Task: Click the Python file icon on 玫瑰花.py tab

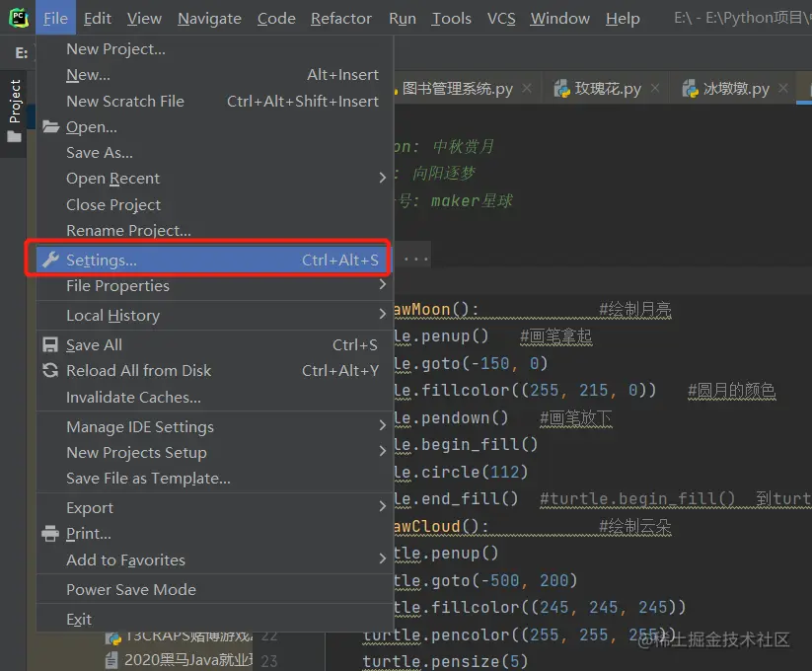Action: tap(561, 89)
